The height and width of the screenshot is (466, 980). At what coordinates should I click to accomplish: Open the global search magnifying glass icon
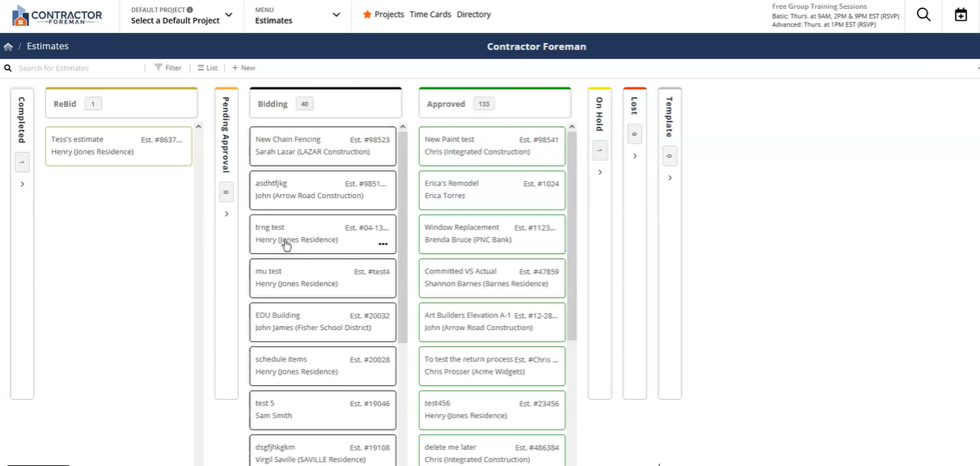(923, 14)
